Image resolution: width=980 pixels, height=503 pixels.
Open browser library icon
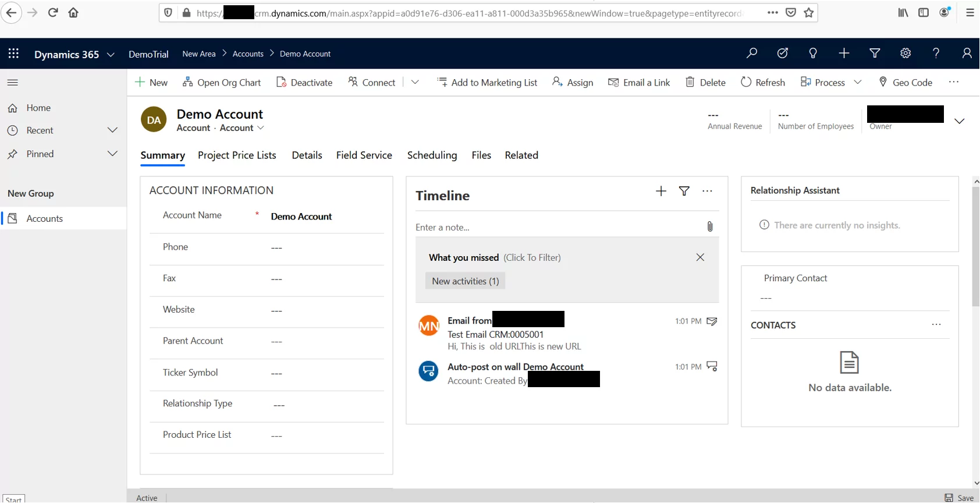click(x=903, y=12)
